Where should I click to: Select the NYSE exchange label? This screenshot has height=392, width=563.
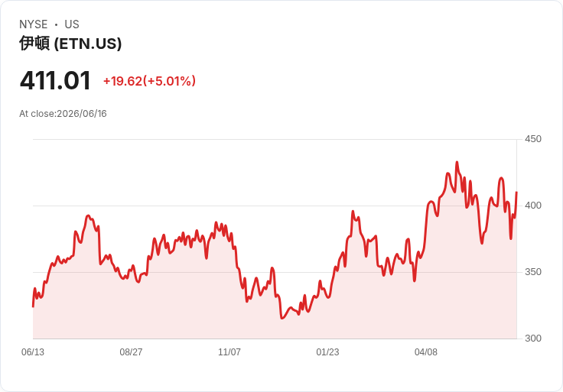click(x=34, y=24)
